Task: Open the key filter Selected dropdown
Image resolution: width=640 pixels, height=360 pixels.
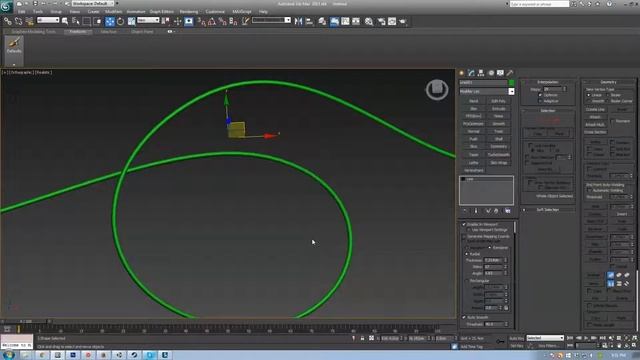Action: [545, 338]
